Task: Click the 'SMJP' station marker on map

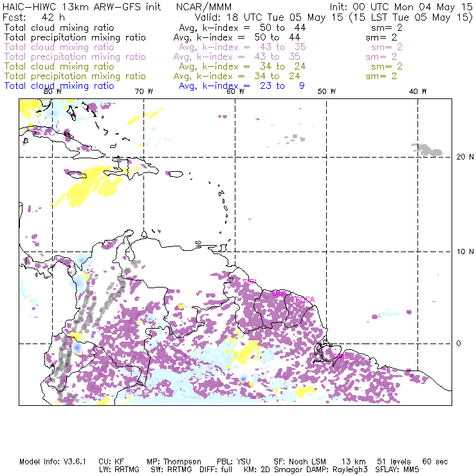Action: tap(279, 294)
